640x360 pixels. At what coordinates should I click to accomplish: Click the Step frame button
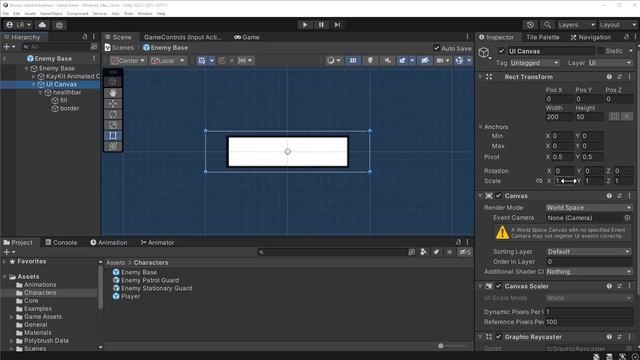click(x=337, y=25)
